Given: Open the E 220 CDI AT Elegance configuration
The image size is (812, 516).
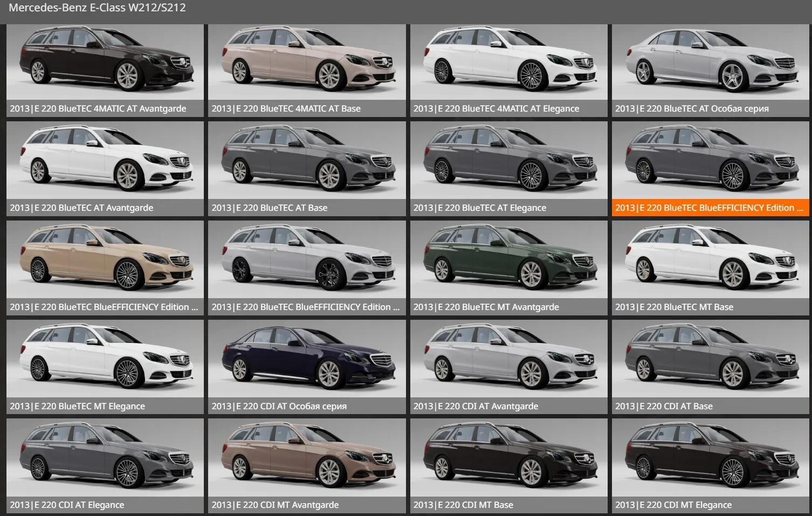Looking at the screenshot, I should pos(105,466).
